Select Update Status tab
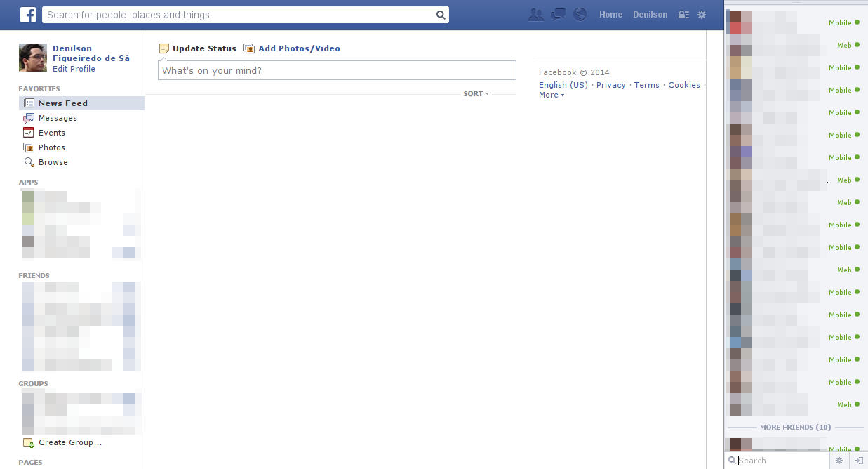Image resolution: width=868 pixels, height=469 pixels. pyautogui.click(x=204, y=48)
